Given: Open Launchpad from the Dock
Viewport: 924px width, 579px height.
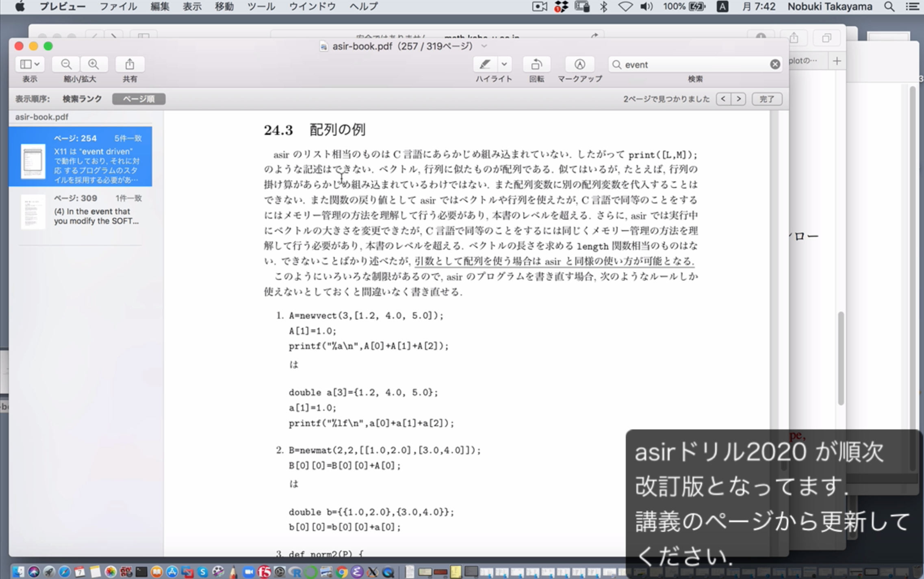Looking at the screenshot, I should pos(49,571).
